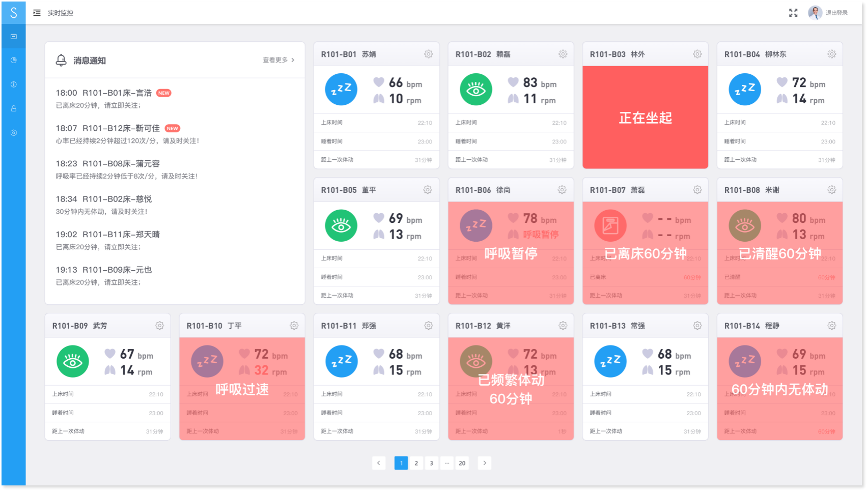Screen dimensions: 868x491
Task: Open the pie-chart statistics icon in sidebar
Action: (x=14, y=60)
